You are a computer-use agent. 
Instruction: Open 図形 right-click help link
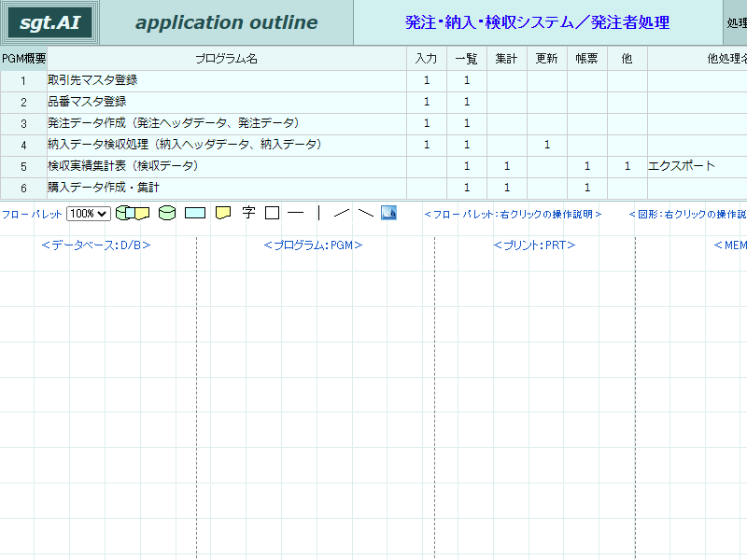[687, 215]
